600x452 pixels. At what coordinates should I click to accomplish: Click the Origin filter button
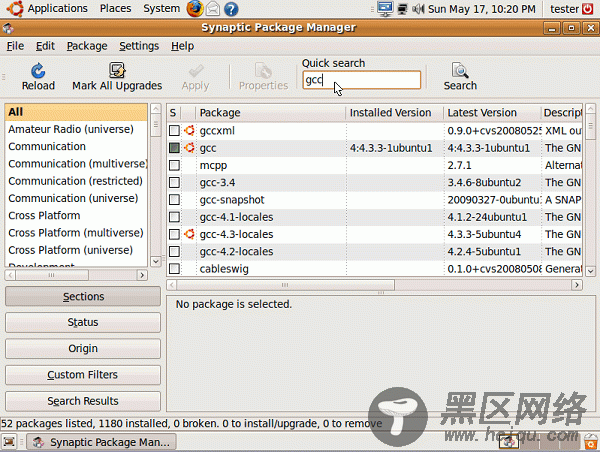click(83, 348)
